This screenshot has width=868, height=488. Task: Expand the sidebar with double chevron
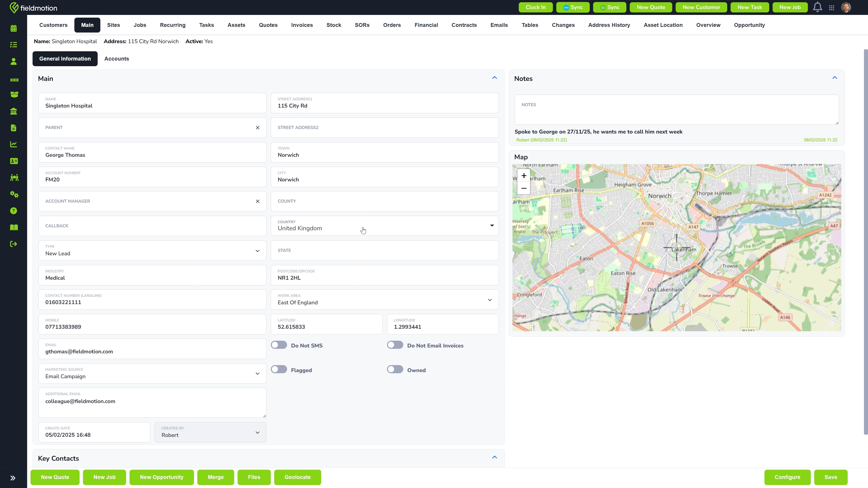[x=13, y=478]
